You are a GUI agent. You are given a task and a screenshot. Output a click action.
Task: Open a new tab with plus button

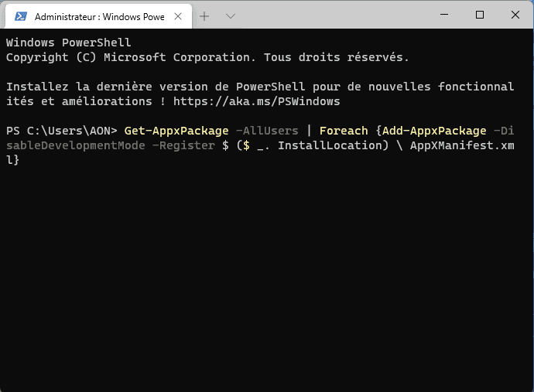(x=204, y=15)
